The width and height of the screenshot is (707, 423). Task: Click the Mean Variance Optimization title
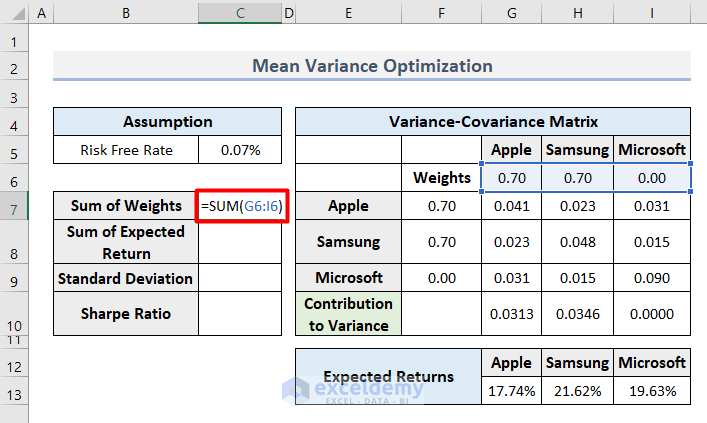tap(372, 66)
